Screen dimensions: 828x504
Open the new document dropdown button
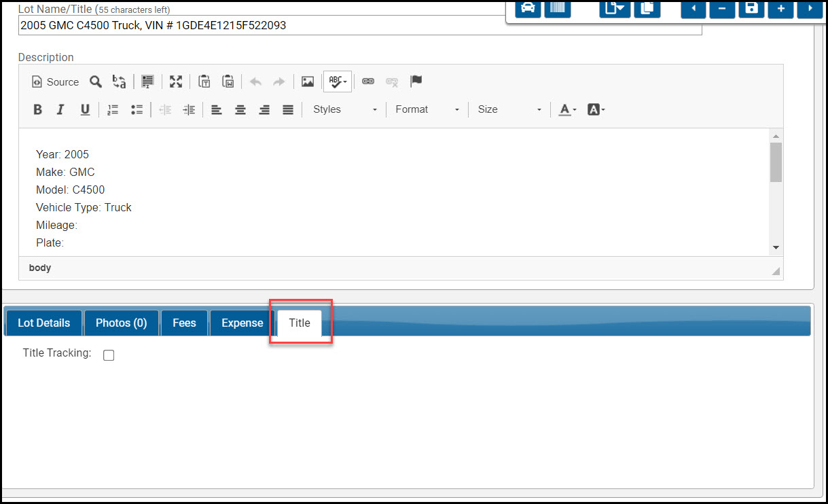coord(615,8)
